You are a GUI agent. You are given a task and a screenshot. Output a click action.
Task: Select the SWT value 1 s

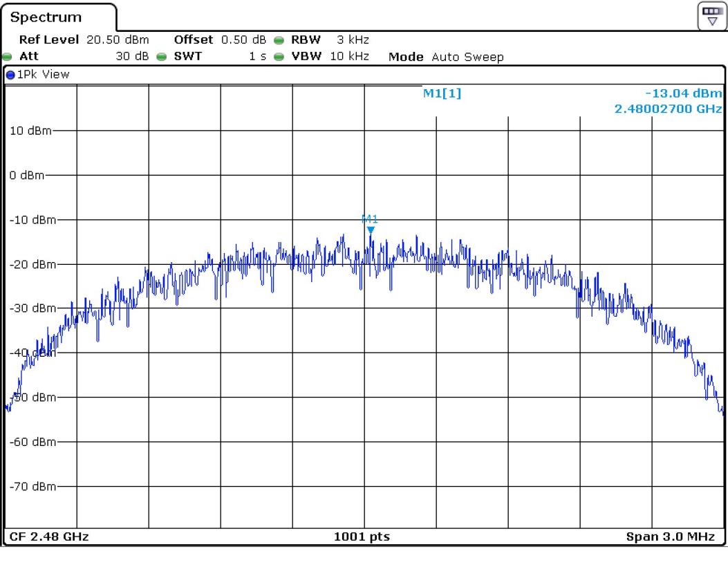pyautogui.click(x=257, y=56)
